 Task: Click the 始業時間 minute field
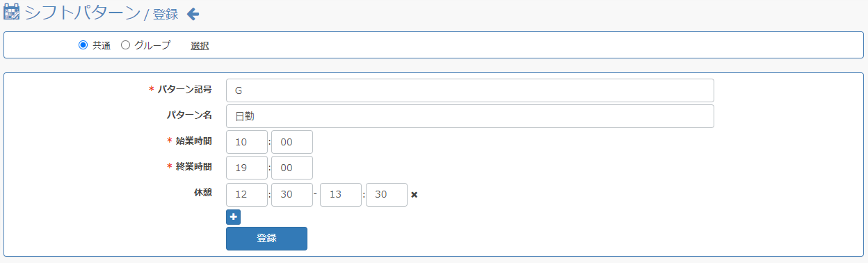292,142
